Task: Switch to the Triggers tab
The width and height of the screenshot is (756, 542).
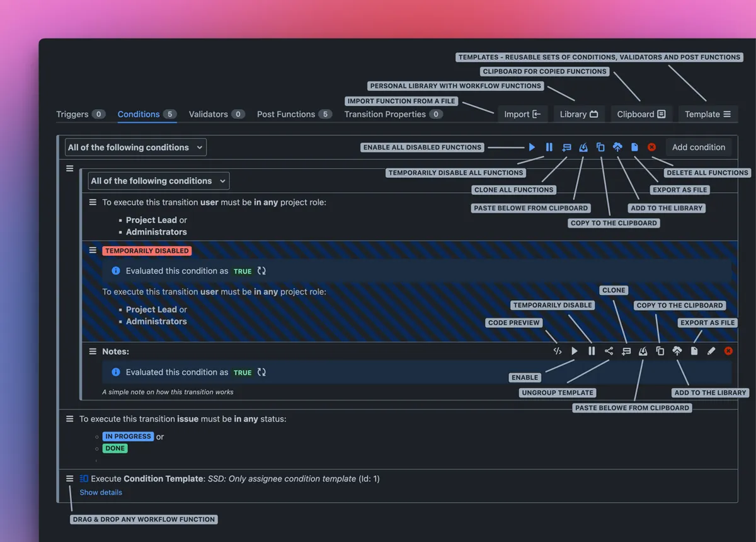Action: [x=81, y=114]
